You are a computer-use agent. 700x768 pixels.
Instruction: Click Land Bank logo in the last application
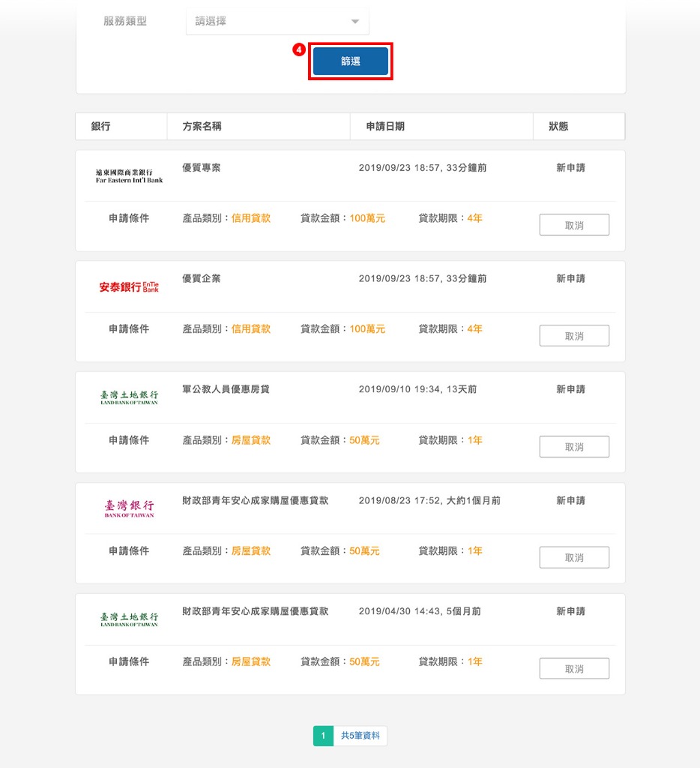click(x=129, y=619)
